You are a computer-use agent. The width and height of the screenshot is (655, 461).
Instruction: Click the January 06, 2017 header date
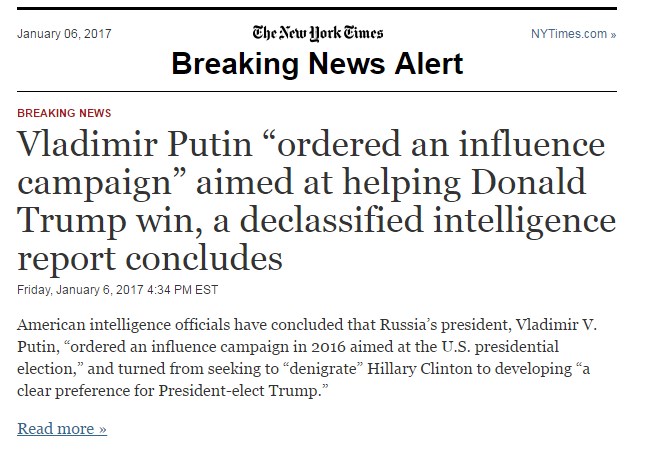point(64,34)
